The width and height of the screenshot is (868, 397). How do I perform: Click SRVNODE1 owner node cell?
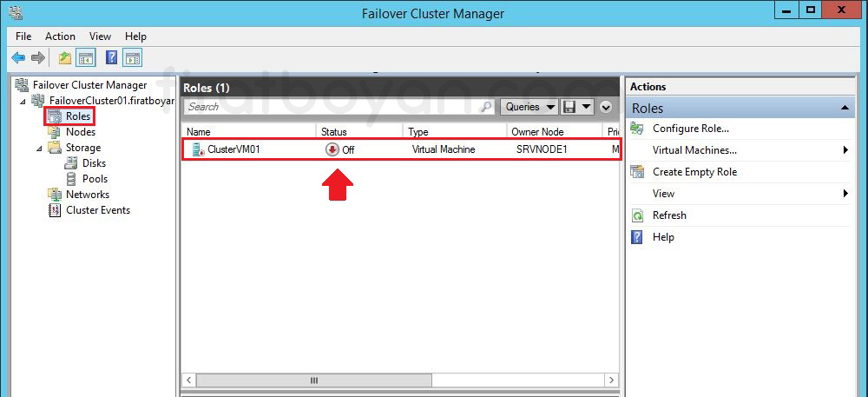(542, 149)
